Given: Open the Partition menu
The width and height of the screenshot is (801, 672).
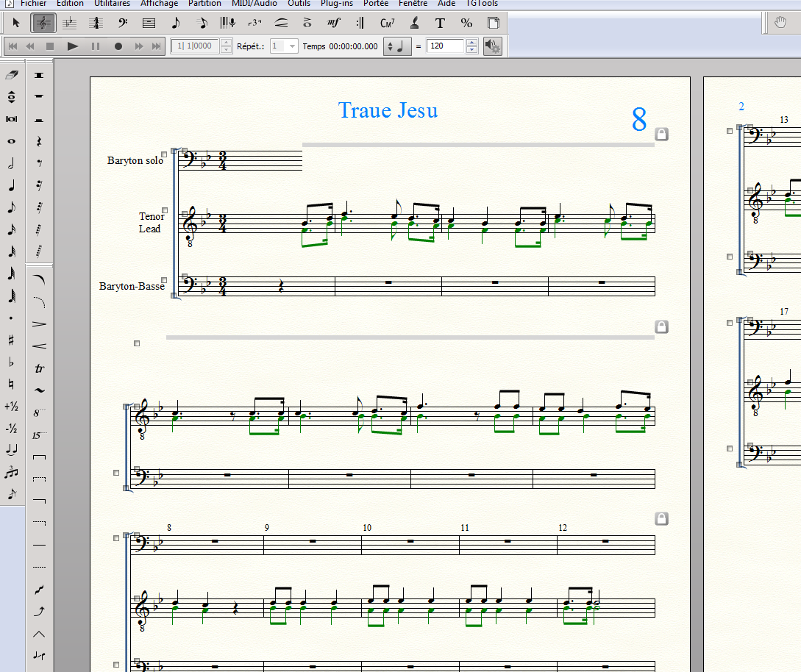Looking at the screenshot, I should (204, 4).
